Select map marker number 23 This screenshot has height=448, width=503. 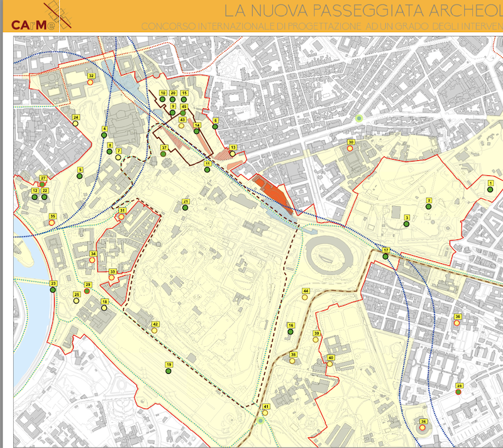(53, 290)
